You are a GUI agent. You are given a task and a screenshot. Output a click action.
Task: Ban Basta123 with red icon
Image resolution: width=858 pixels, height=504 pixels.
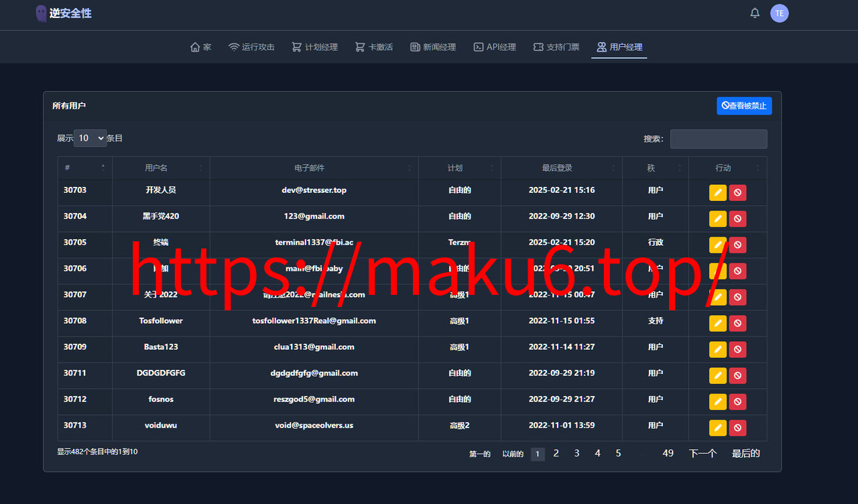coord(737,349)
